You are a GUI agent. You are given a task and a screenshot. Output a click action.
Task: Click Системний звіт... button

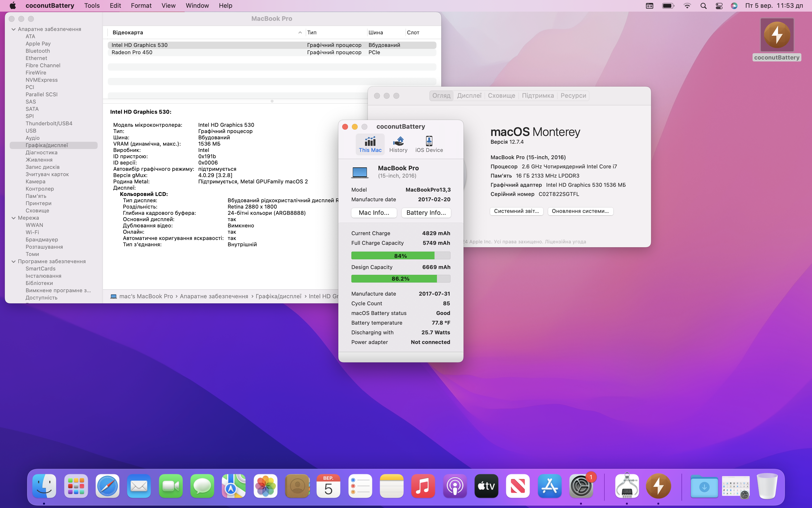click(x=516, y=211)
